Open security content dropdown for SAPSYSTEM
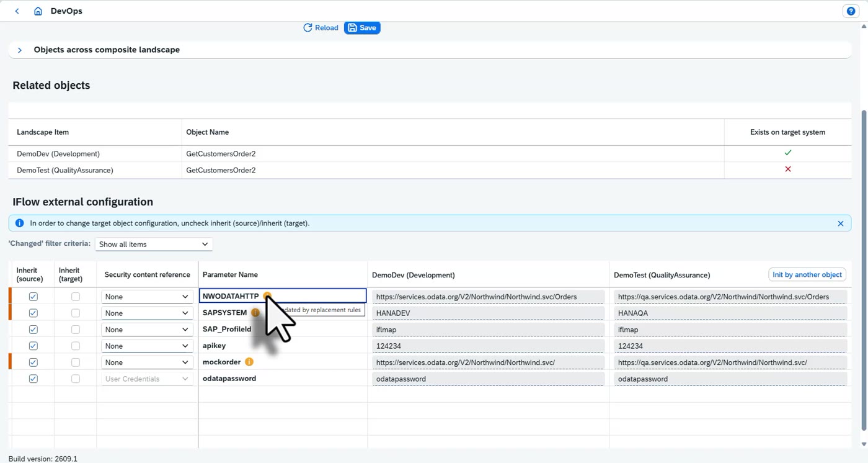 coord(147,313)
